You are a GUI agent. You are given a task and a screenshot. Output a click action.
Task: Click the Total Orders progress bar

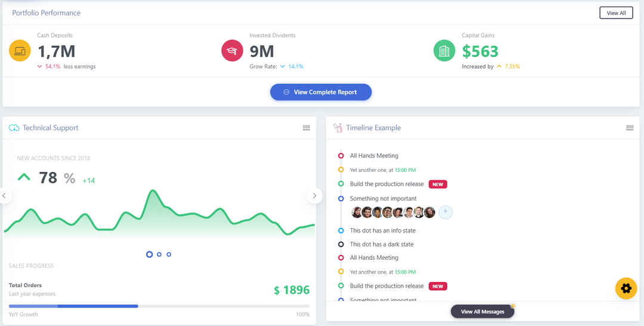(159, 306)
